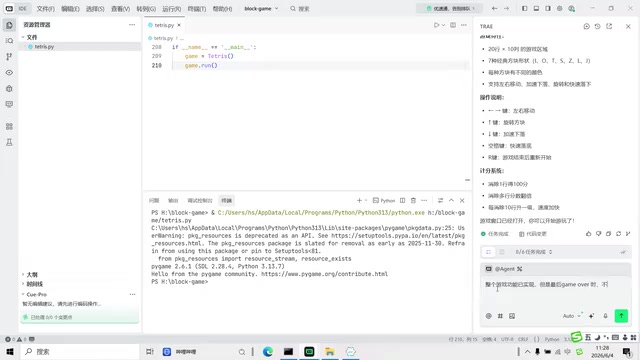Click the @ mention icon in chat input
This screenshot has height=360, width=640.
tap(489, 316)
